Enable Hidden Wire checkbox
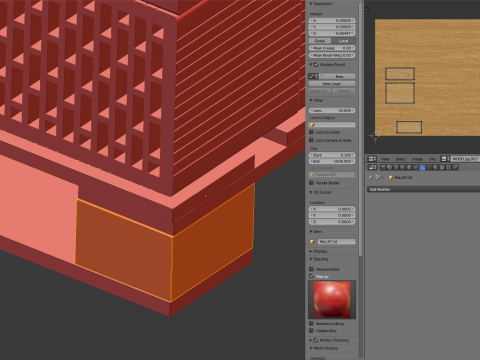The height and width of the screenshot is (360, 480). point(311,331)
